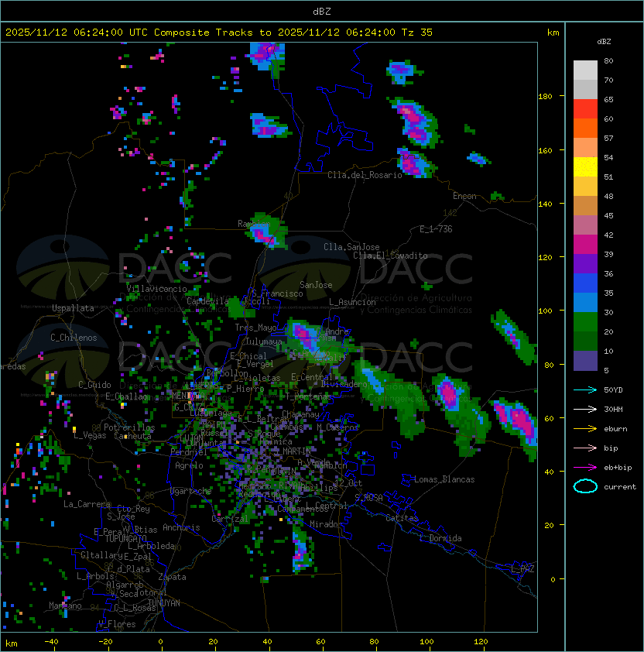Viewport: 644px width, 652px height.
Task: Click the 'Mirador' place label
Action: tap(327, 524)
